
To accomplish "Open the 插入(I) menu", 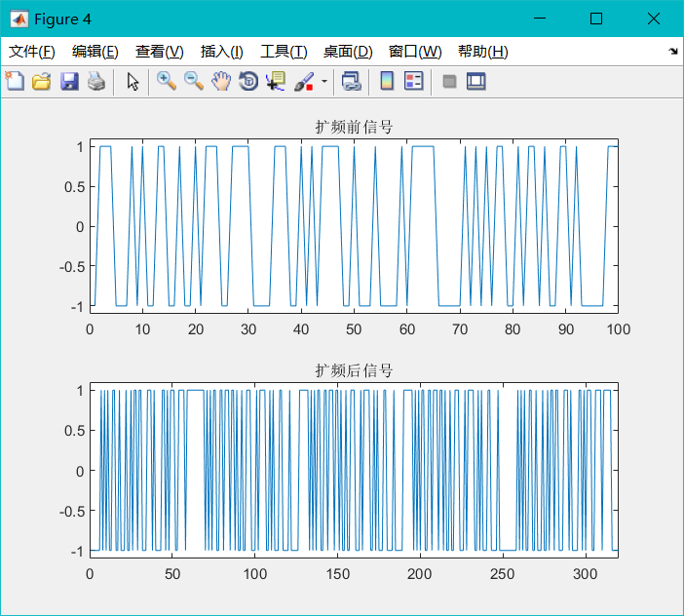I will [221, 52].
